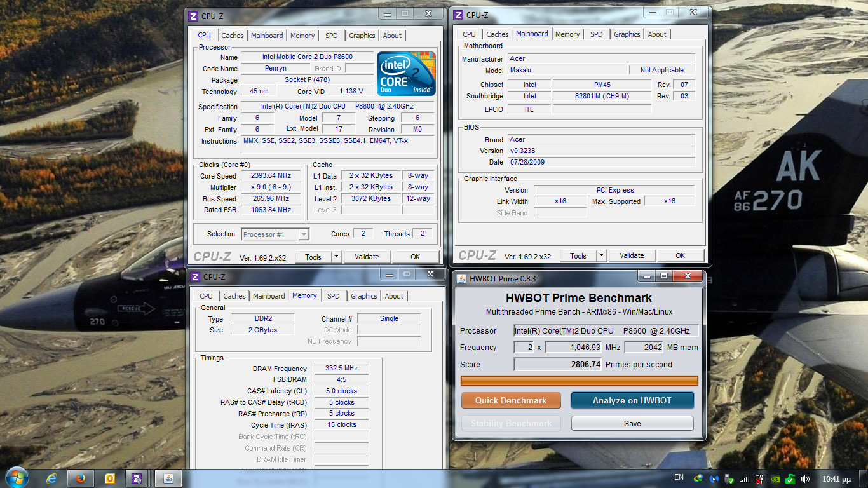Viewport: 868px width, 488px height.
Task: Click Bus Speed value '265.96 MHz'
Action: [x=272, y=199]
